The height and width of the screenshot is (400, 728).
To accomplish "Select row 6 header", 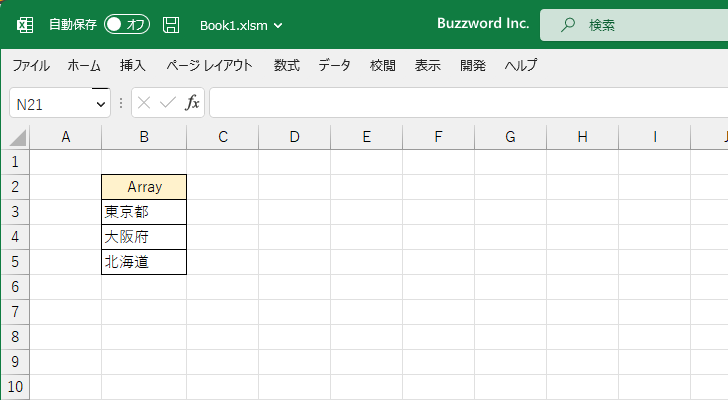I will 15,287.
